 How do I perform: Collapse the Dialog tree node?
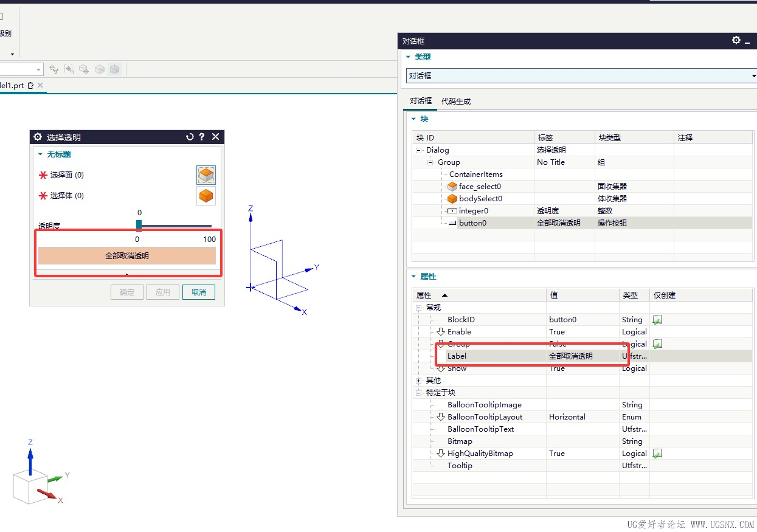click(418, 150)
